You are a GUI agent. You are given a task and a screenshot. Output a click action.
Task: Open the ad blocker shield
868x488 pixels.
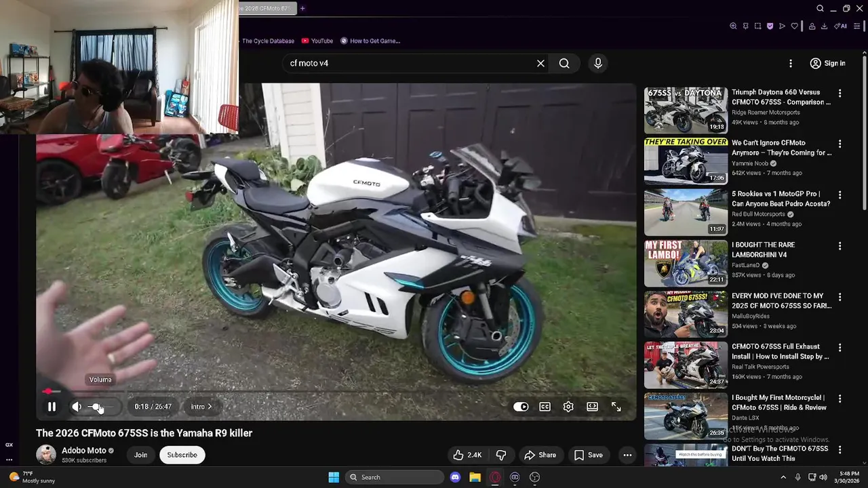tap(770, 26)
